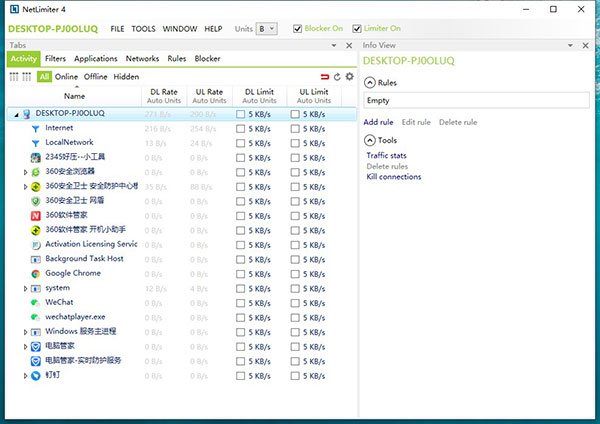Click the Name column header
Screen dimensions: 600x424
[x=74, y=96]
